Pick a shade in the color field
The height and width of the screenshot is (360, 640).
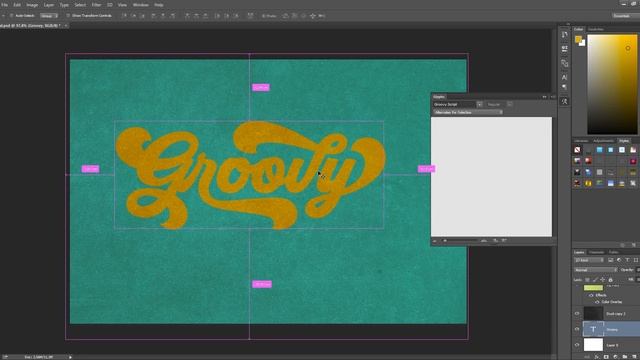tap(612, 84)
